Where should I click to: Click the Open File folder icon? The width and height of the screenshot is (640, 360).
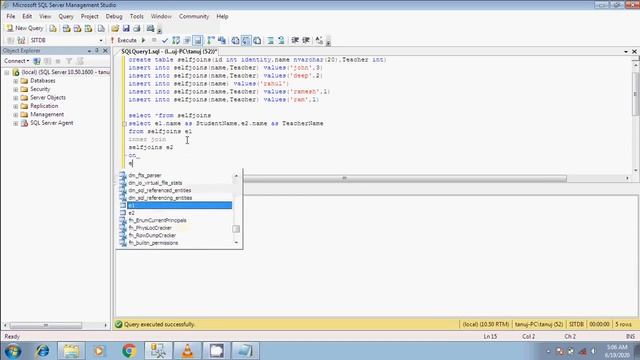tap(115, 28)
